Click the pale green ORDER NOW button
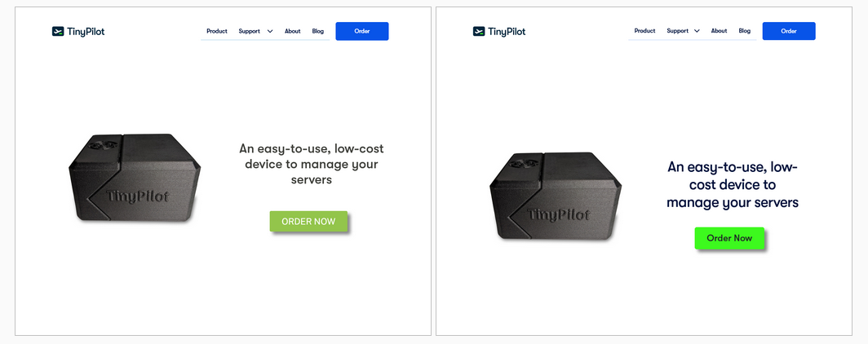 point(308,221)
